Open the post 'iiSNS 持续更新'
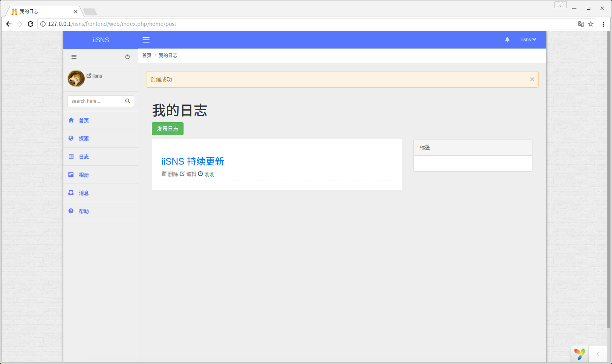This screenshot has height=364, width=612. pos(193,161)
